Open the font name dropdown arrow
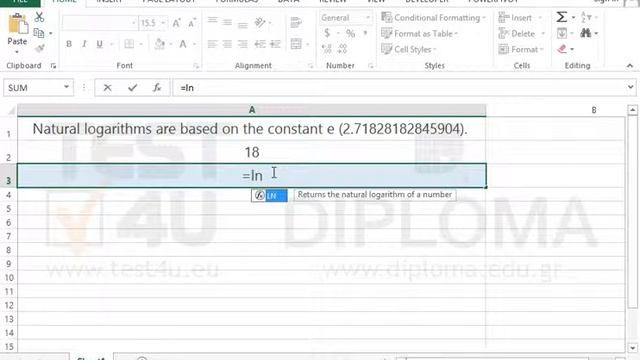Screen dimensions: 640x360 [x=133, y=23]
